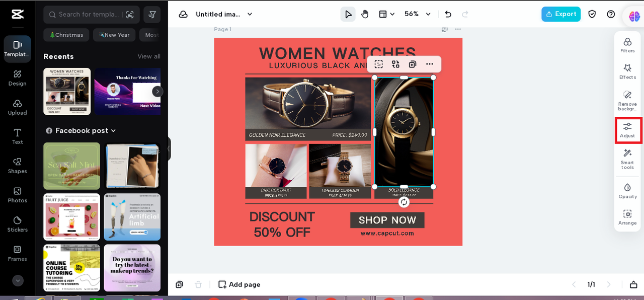Redo the last undone action
This screenshot has width=644, height=300.
click(x=465, y=14)
